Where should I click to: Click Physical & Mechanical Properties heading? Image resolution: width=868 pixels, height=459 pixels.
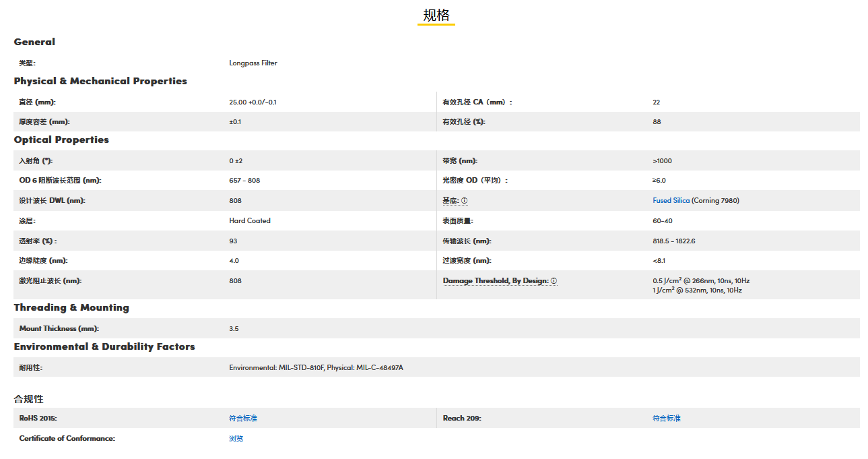pyautogui.click(x=100, y=81)
